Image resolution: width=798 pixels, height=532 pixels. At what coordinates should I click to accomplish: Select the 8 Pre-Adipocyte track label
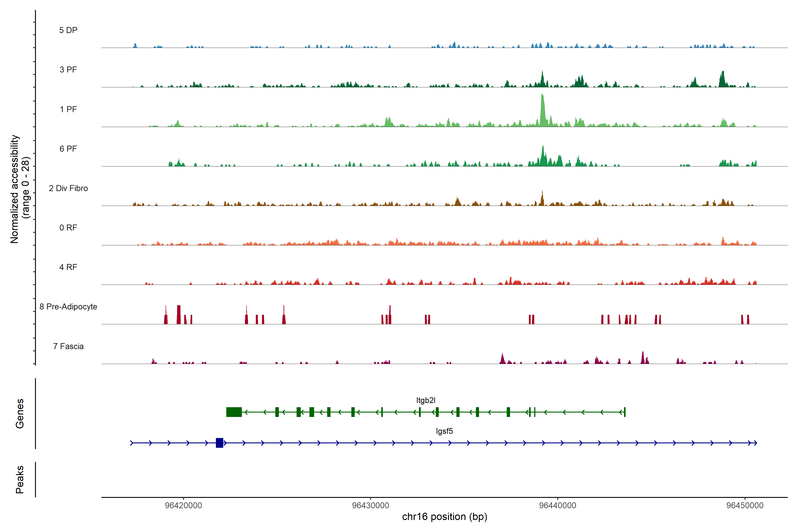point(68,307)
